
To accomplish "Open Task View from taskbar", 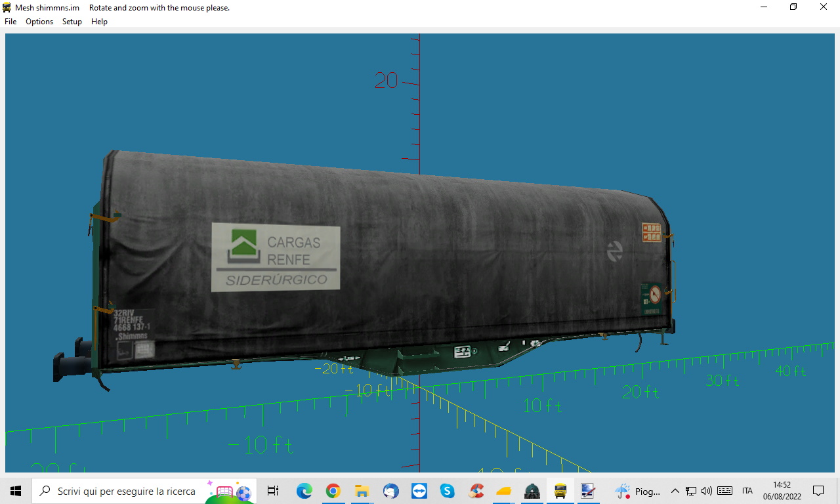I will [273, 490].
